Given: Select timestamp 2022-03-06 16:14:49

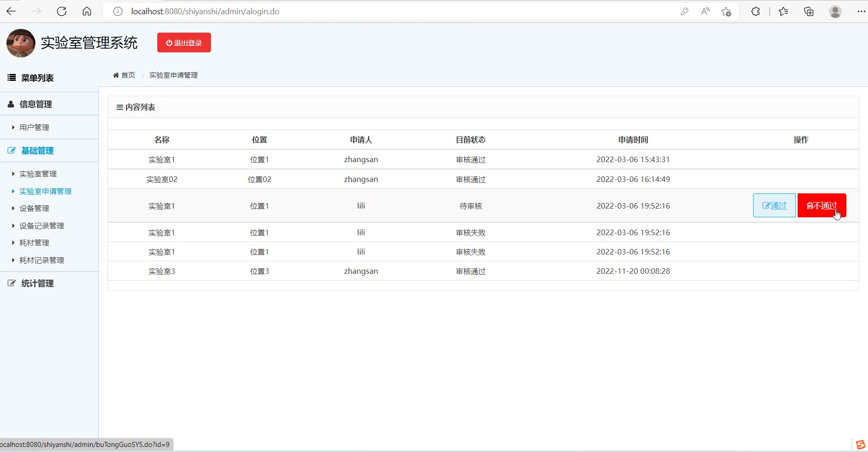Looking at the screenshot, I should pyautogui.click(x=633, y=179).
